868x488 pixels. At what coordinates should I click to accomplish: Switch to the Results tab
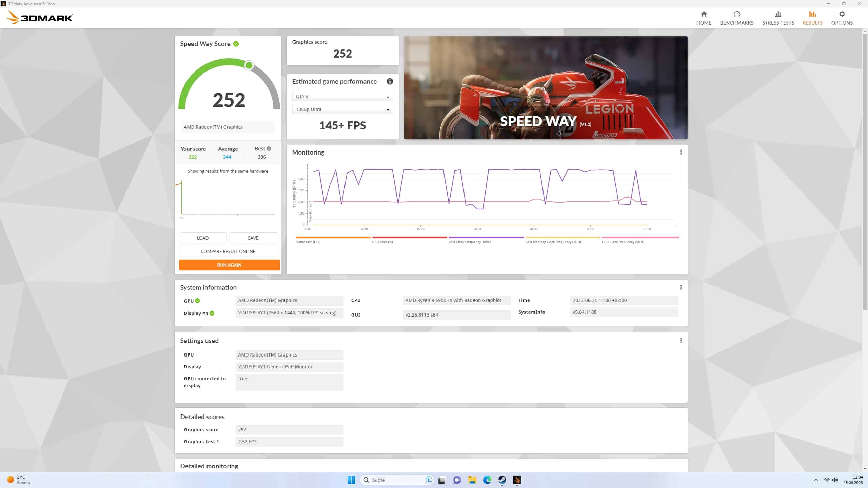(812, 18)
